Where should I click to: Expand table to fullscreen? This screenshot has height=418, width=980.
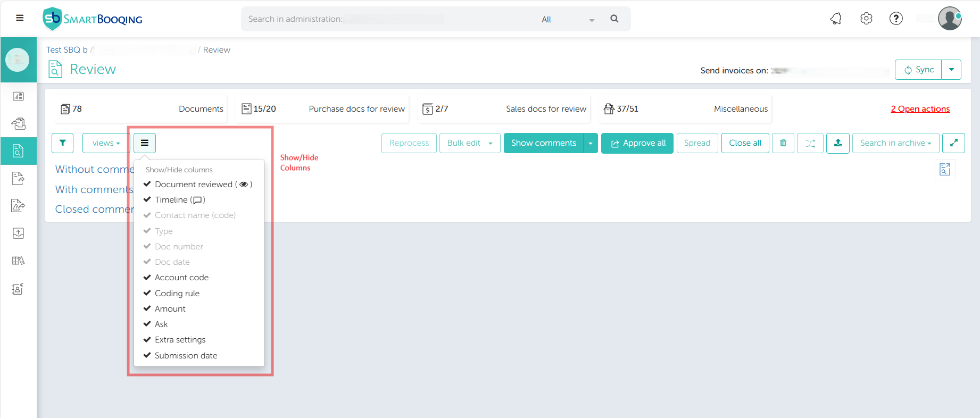click(953, 143)
